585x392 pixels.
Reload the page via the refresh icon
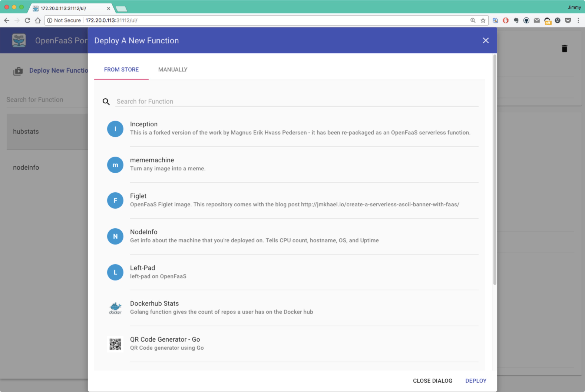[x=27, y=20]
